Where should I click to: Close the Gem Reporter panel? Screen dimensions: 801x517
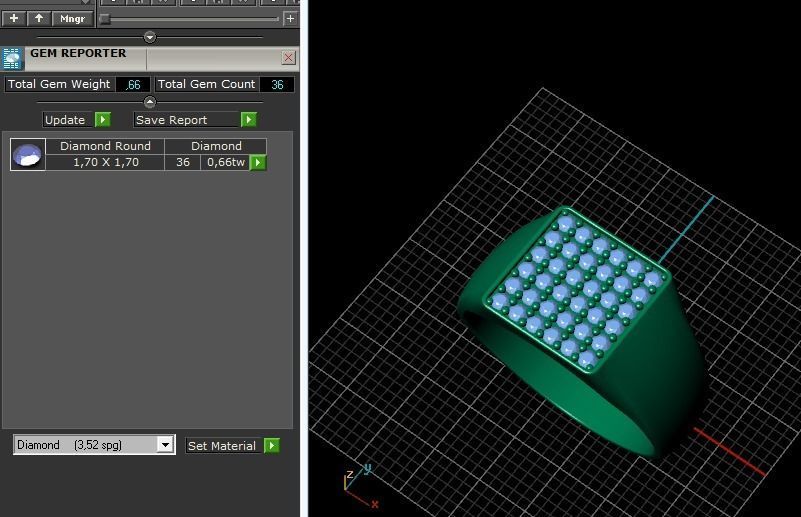click(289, 57)
